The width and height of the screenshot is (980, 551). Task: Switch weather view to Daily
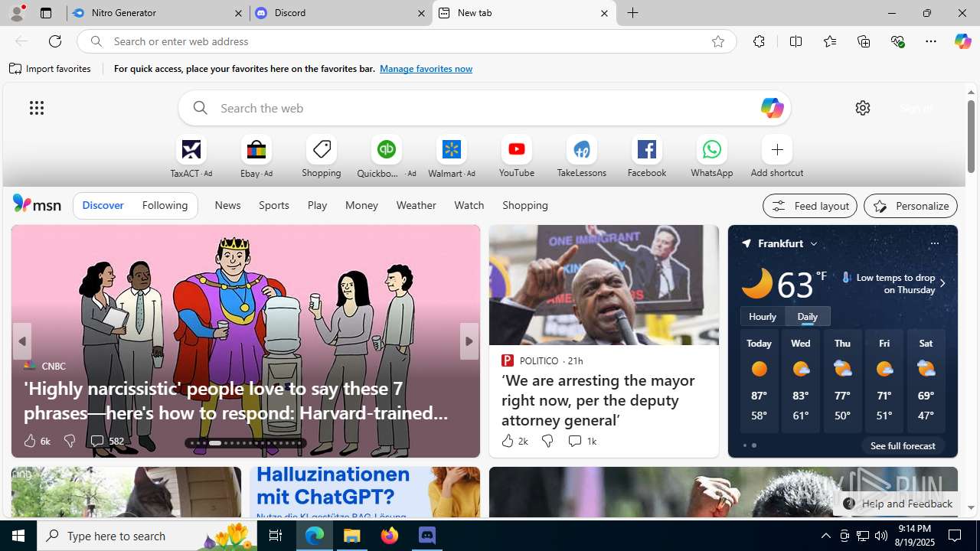tap(808, 316)
